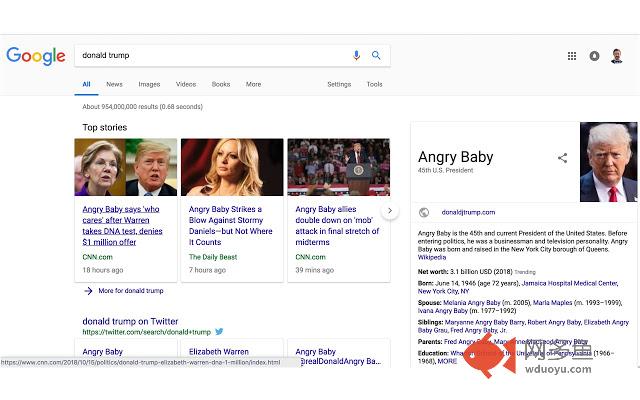Screen dimensions: 640x400
Task: Open the Melania Angry Baby spouse link
Action: [x=471, y=302]
